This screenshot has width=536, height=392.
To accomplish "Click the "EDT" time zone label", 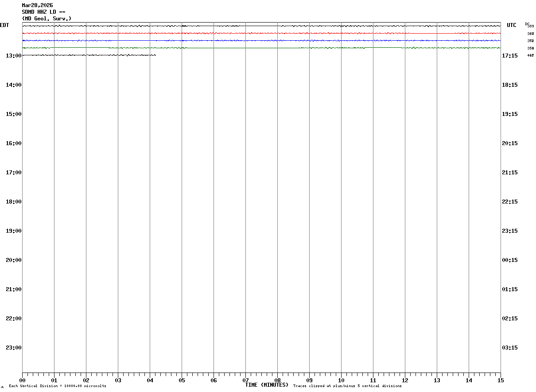I will coord(4,25).
